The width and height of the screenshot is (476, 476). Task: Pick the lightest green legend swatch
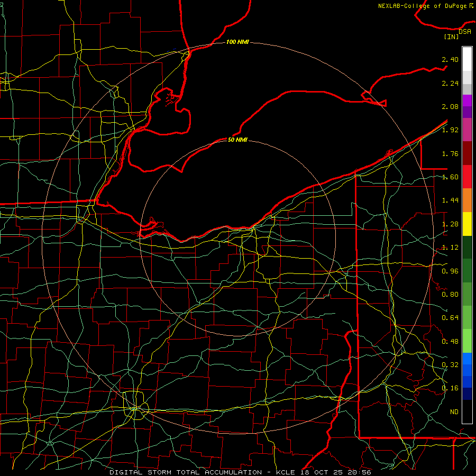[x=467, y=341]
